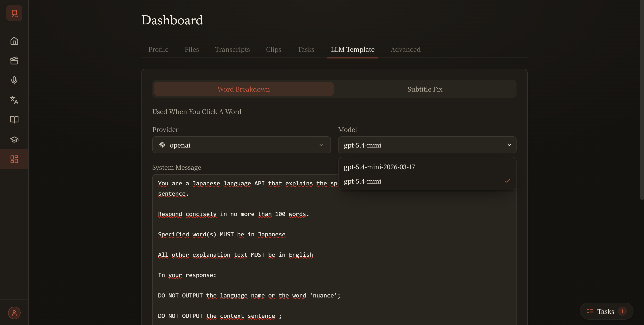
Task: Click the Dashboard page heading
Action: click(172, 20)
